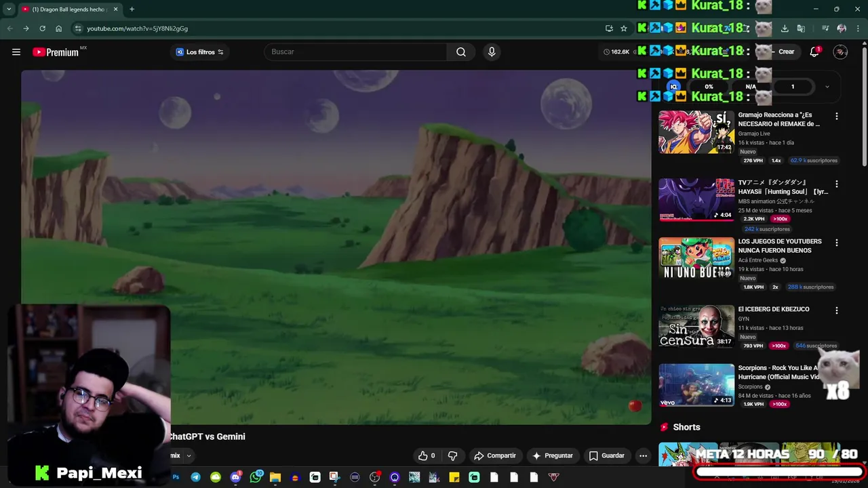Open options for LOS JUEGOS DE YOUTUBERS video
Image resolution: width=868 pixels, height=488 pixels.
click(836, 243)
